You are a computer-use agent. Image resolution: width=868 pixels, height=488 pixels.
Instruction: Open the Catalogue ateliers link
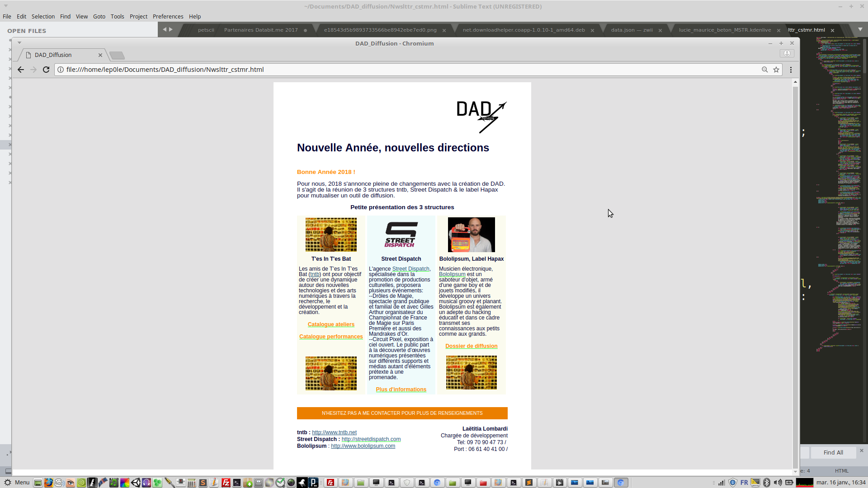coord(331,324)
